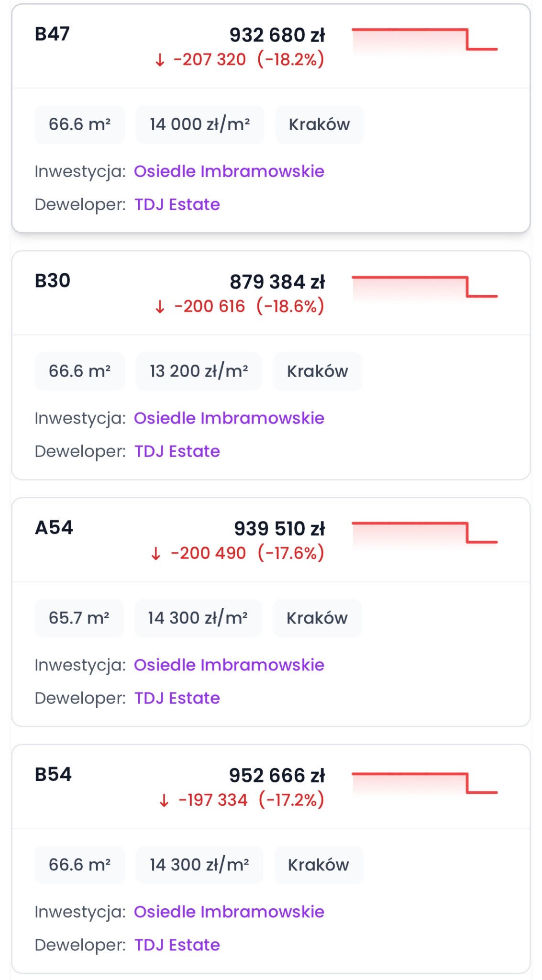Image resolution: width=542 pixels, height=980 pixels.
Task: View B30 price history sparkline chart
Action: [x=424, y=287]
